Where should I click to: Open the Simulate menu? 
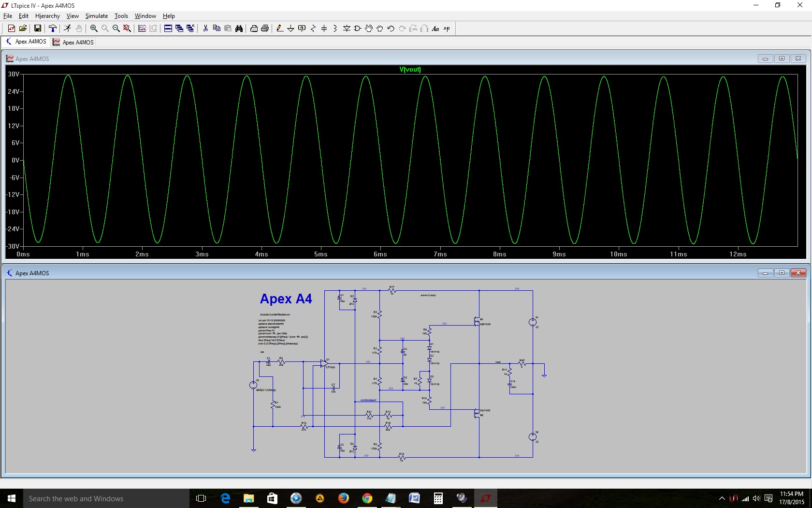click(97, 16)
